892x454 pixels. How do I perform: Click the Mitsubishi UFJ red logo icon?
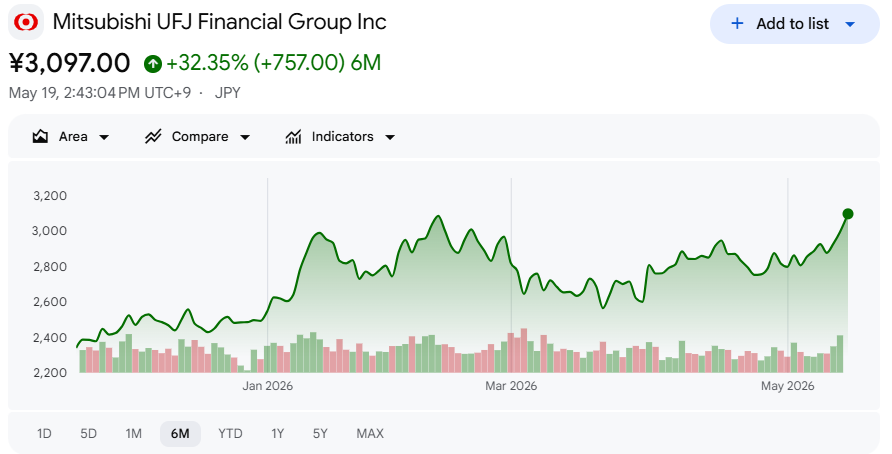[x=26, y=22]
